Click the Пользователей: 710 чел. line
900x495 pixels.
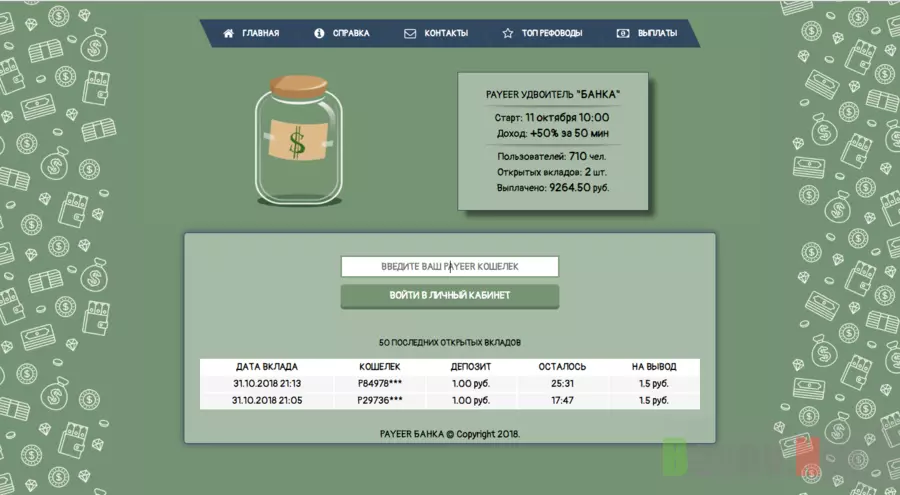pyautogui.click(x=552, y=156)
